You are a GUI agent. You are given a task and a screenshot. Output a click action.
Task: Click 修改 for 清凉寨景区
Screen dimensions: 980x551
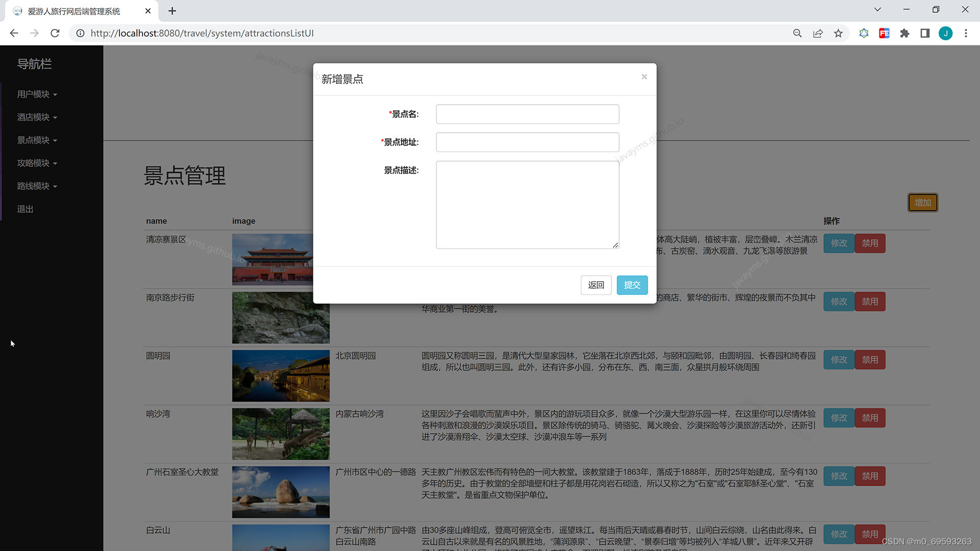839,243
